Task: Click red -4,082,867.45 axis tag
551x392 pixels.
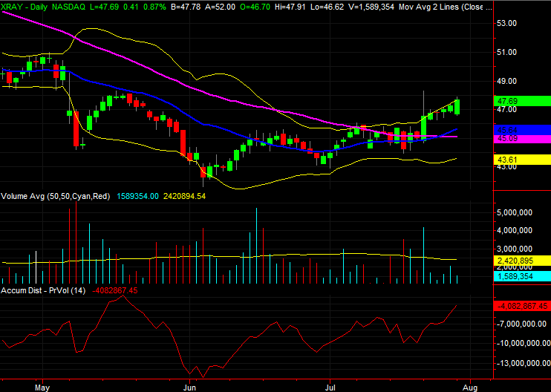Action: point(522,306)
